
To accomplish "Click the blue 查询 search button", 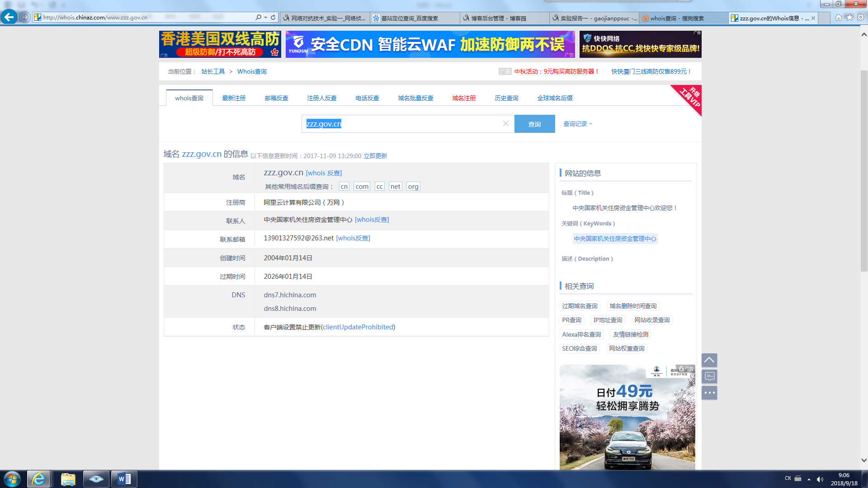I will point(534,124).
